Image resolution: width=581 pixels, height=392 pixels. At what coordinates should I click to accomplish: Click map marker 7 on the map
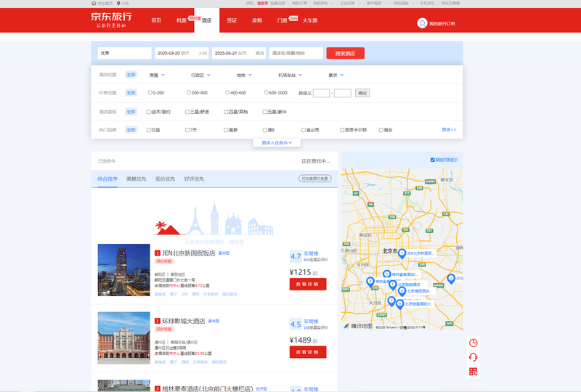tap(391, 301)
